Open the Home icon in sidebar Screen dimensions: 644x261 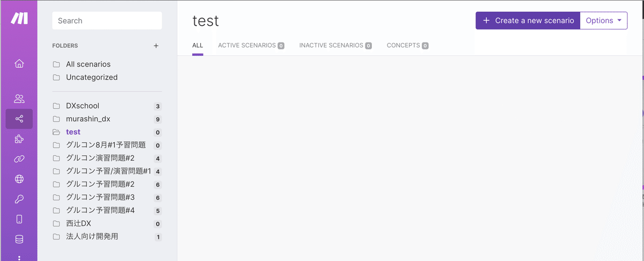tap(19, 64)
